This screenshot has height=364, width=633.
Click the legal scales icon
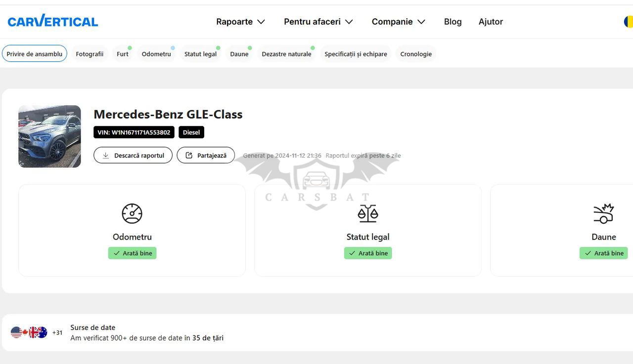pyautogui.click(x=368, y=213)
